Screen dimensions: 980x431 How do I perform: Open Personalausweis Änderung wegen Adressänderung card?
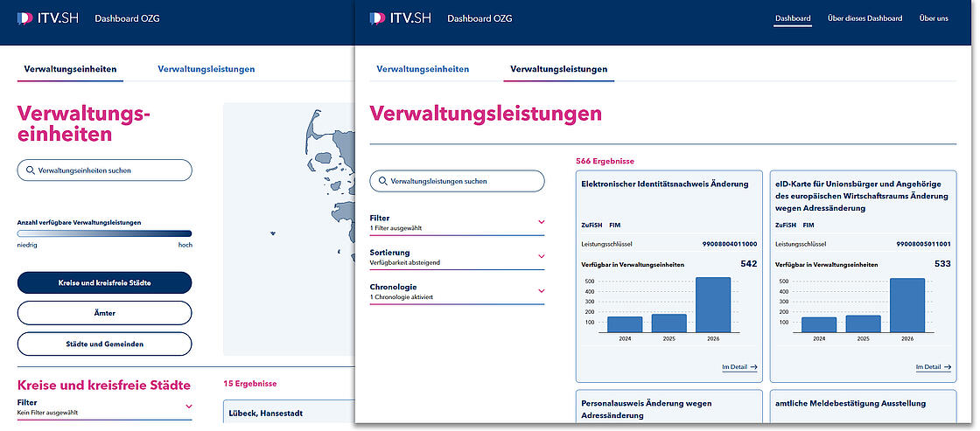[668, 406]
